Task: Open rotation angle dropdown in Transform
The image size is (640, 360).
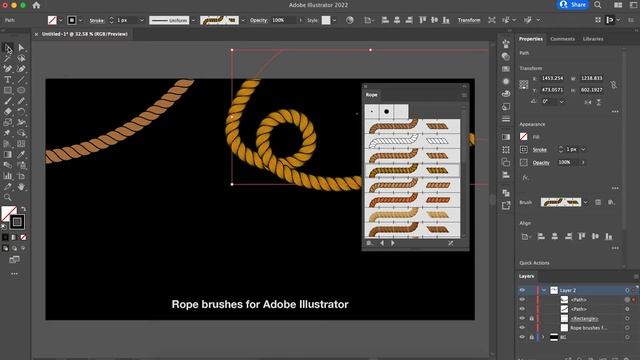Action: pyautogui.click(x=561, y=102)
